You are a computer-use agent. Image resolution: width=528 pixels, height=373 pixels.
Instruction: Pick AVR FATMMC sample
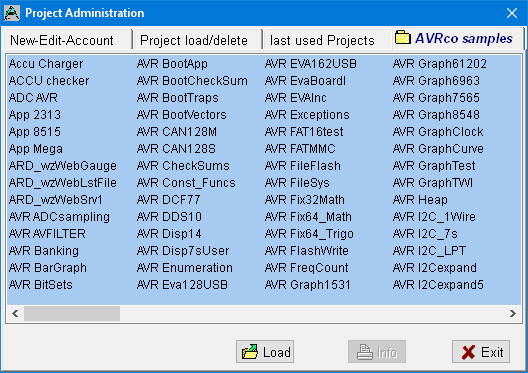pyautogui.click(x=300, y=149)
